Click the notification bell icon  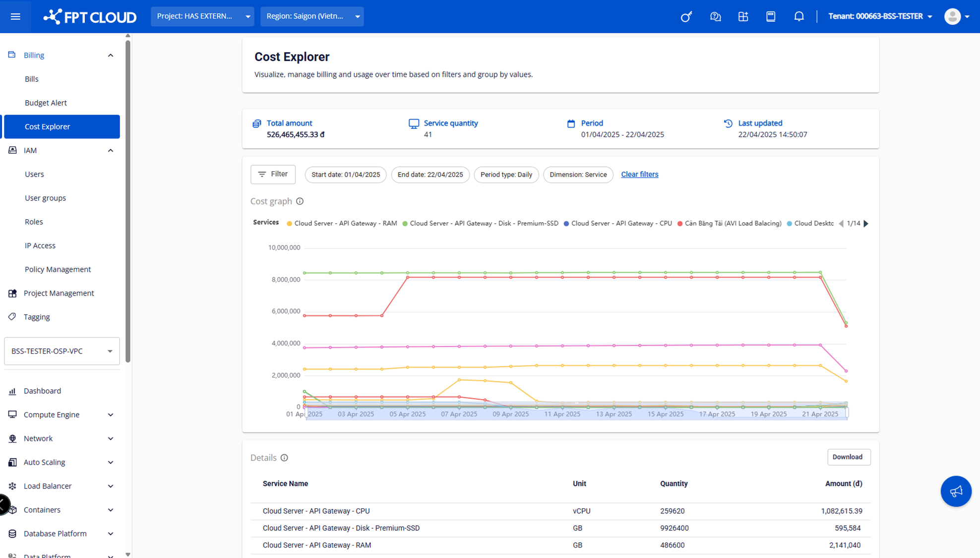pos(798,16)
